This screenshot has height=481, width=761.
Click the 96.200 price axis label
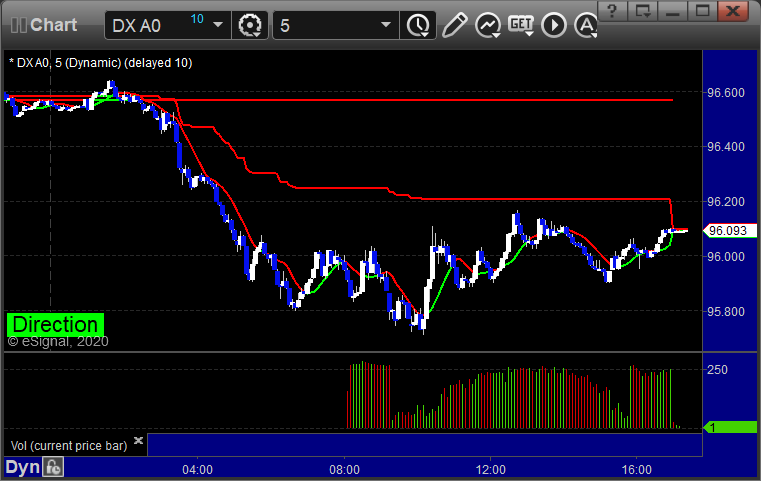[726, 201]
